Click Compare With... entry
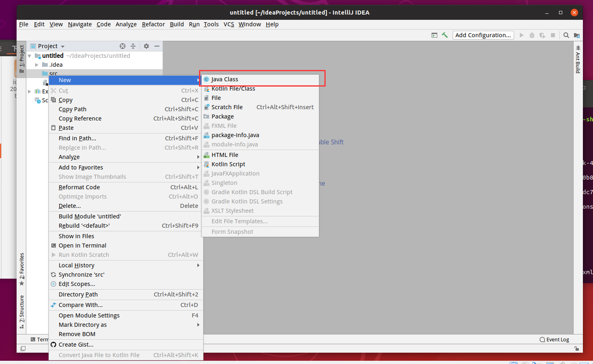 [x=125, y=305]
